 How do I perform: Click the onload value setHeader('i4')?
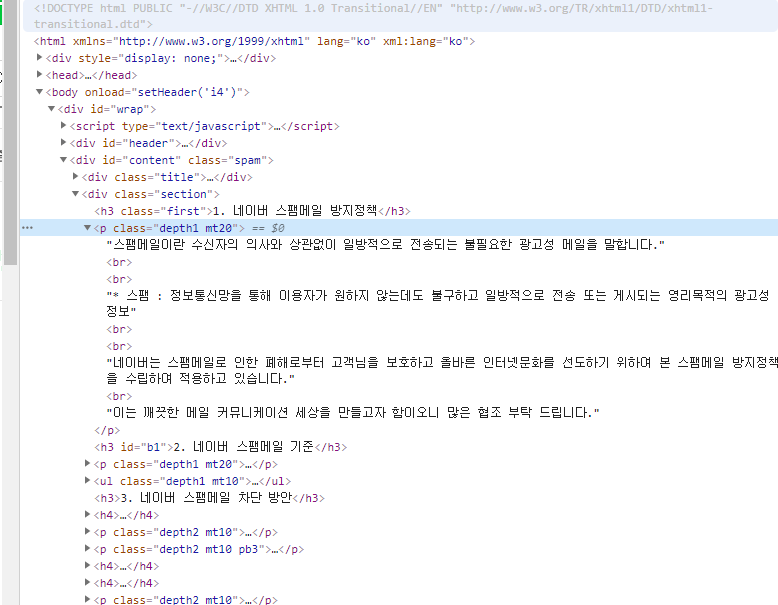click(x=187, y=92)
